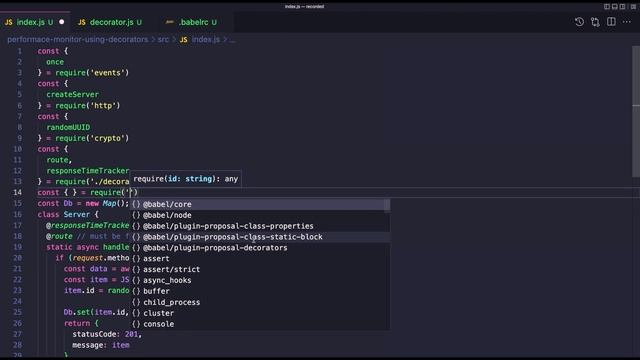Click the suggestion list scrollbar thumb
The image size is (640, 360).
(387, 205)
